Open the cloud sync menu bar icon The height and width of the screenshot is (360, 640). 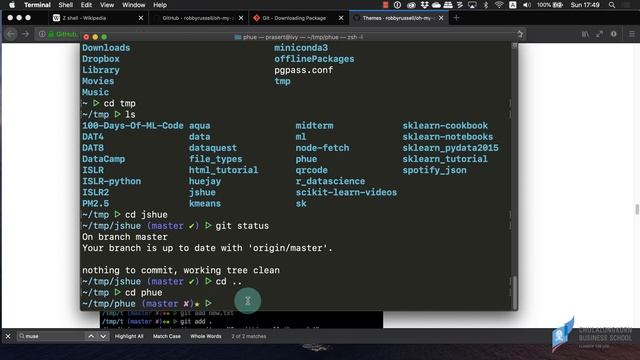click(436, 5)
